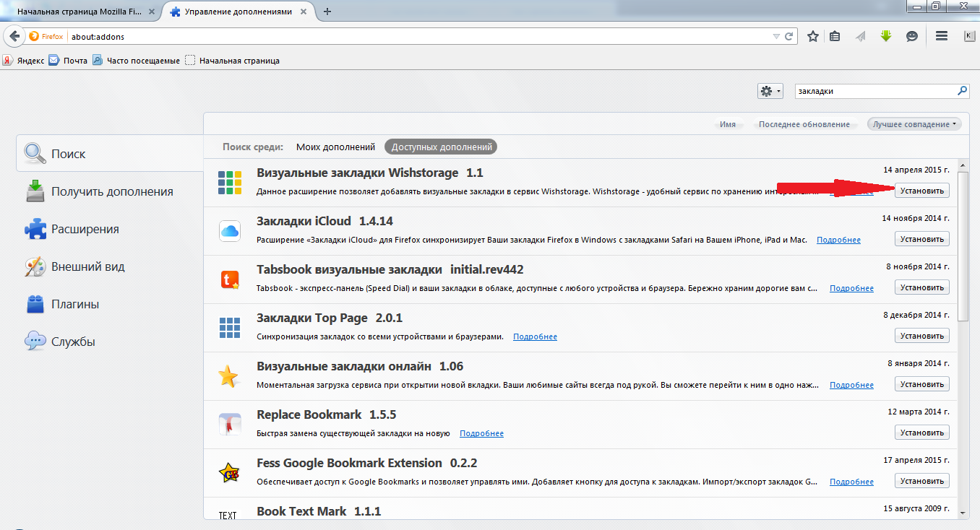Open the Расширения category

tap(110, 229)
